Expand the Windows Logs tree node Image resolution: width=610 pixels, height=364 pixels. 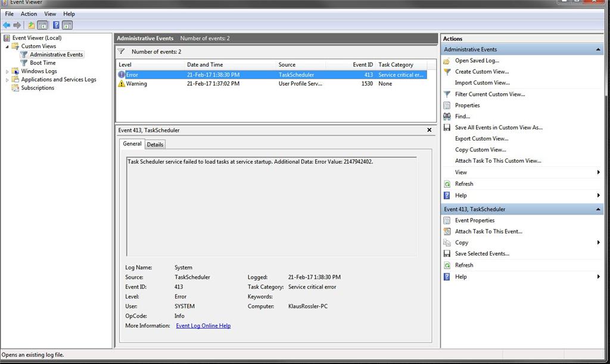tap(8, 71)
